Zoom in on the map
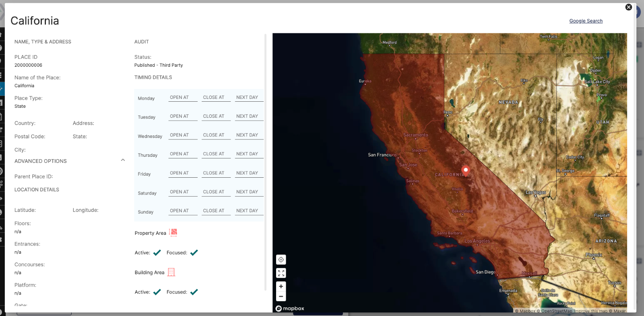 click(281, 286)
